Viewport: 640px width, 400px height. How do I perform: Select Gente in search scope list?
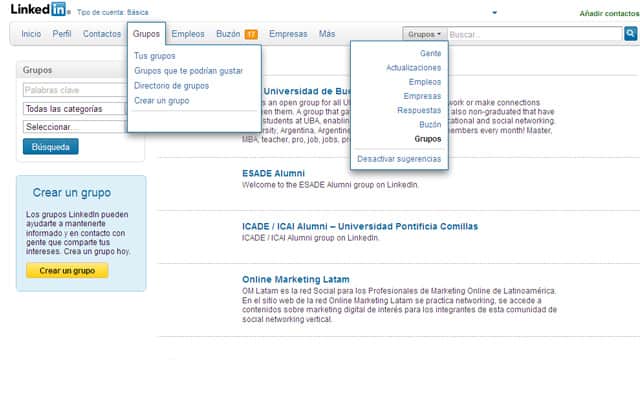point(431,53)
